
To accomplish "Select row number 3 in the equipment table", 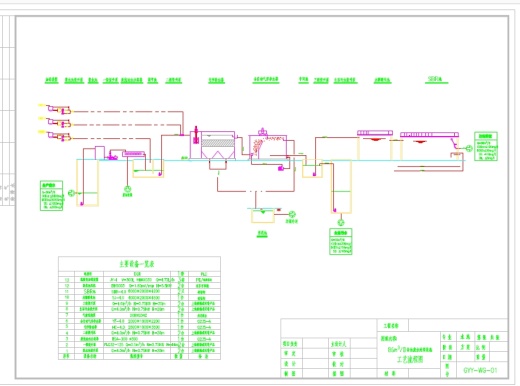I will [x=67, y=338].
